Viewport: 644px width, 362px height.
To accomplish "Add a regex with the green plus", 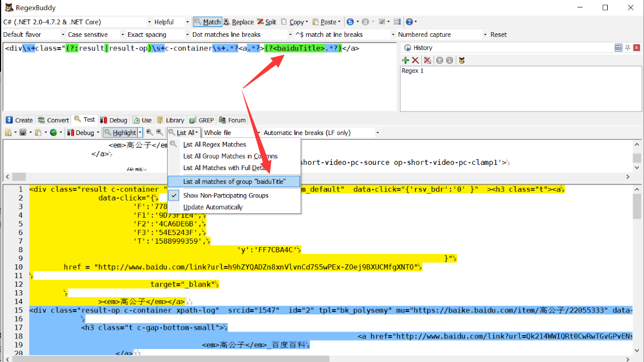I will coord(405,60).
